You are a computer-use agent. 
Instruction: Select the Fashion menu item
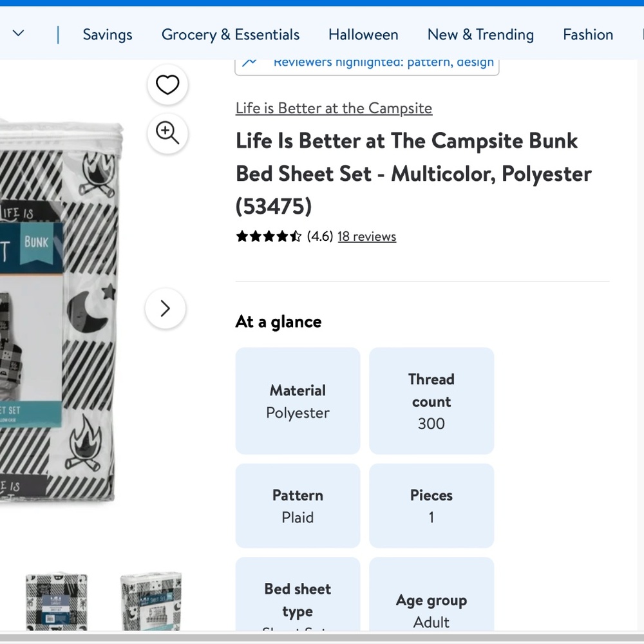[588, 35]
